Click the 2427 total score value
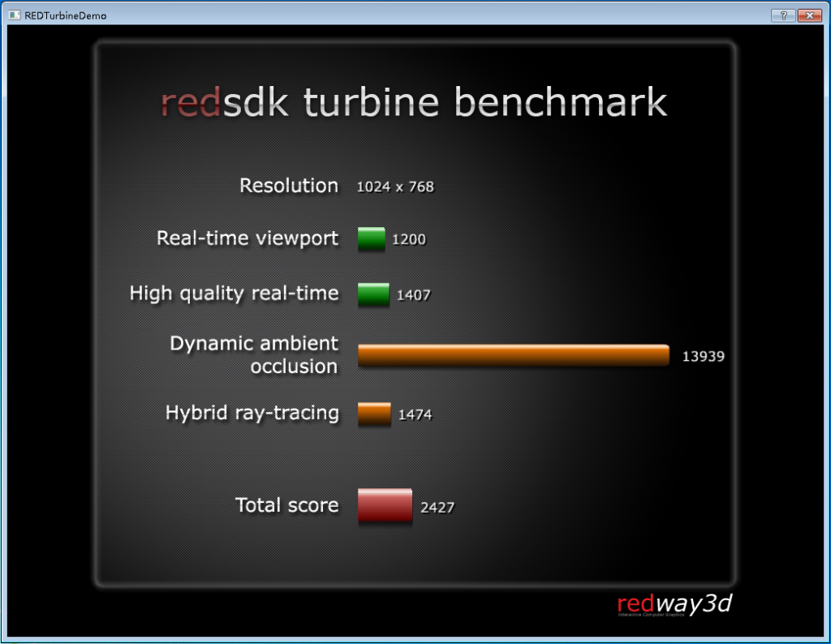Screen dimensions: 831x644 (x=437, y=508)
